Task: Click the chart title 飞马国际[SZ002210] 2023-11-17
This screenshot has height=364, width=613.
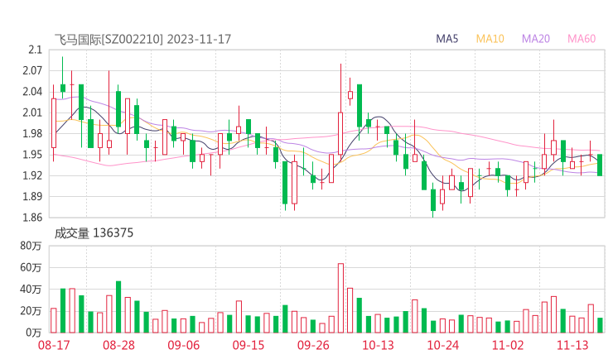Action: pos(142,40)
